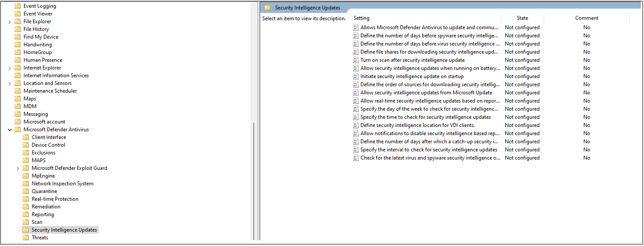Click the MDM folder icon

tap(18, 106)
